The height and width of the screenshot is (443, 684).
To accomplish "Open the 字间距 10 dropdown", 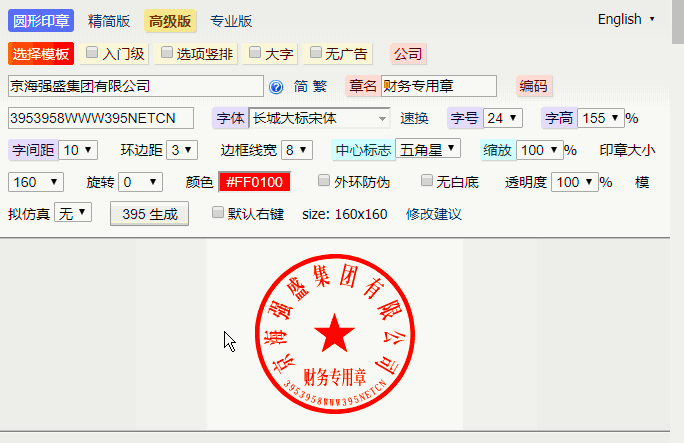I will tap(78, 150).
